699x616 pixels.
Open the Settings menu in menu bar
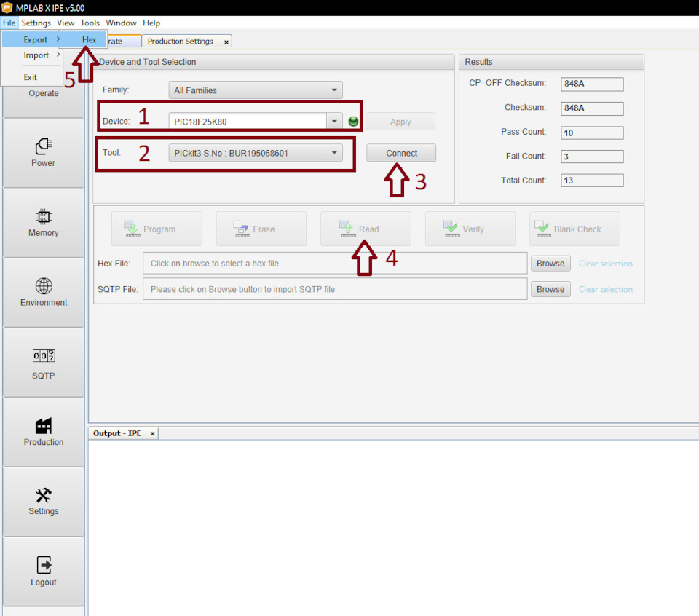point(36,23)
